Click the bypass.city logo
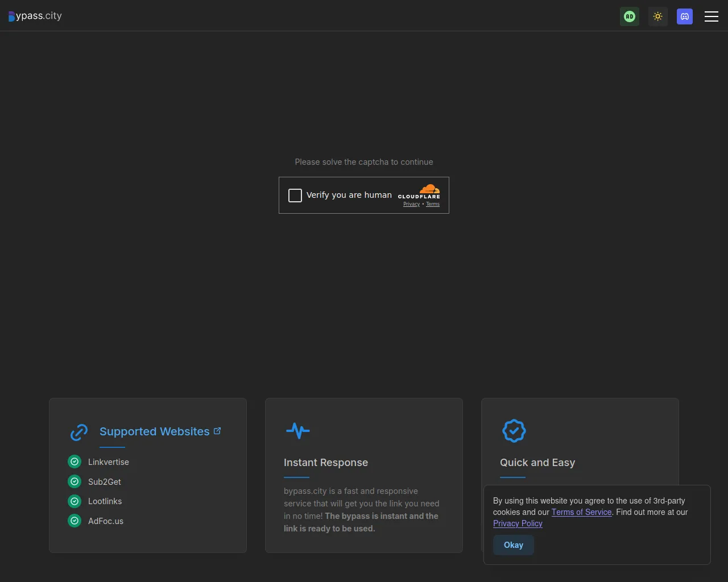 click(35, 16)
